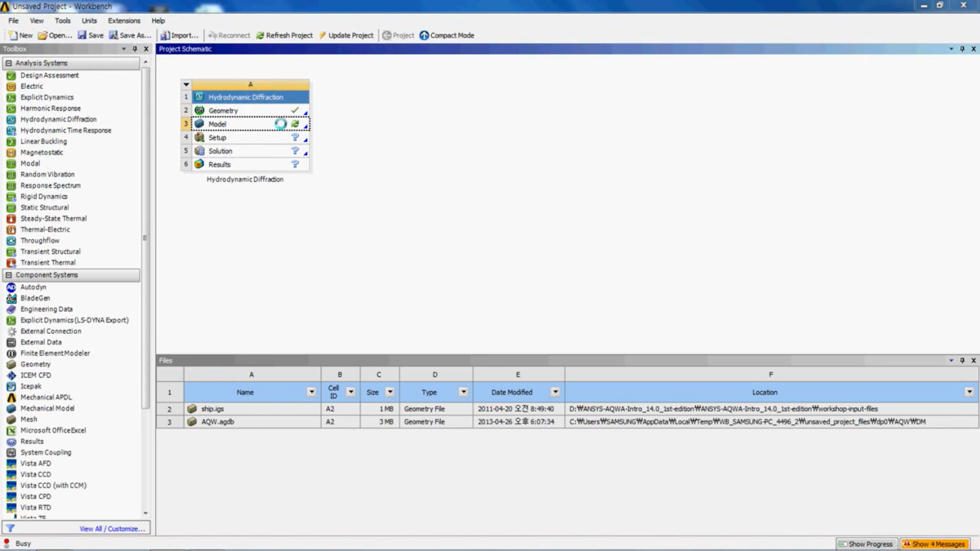Select Rigid Dynamics system
This screenshot has width=980, height=551.
point(44,197)
